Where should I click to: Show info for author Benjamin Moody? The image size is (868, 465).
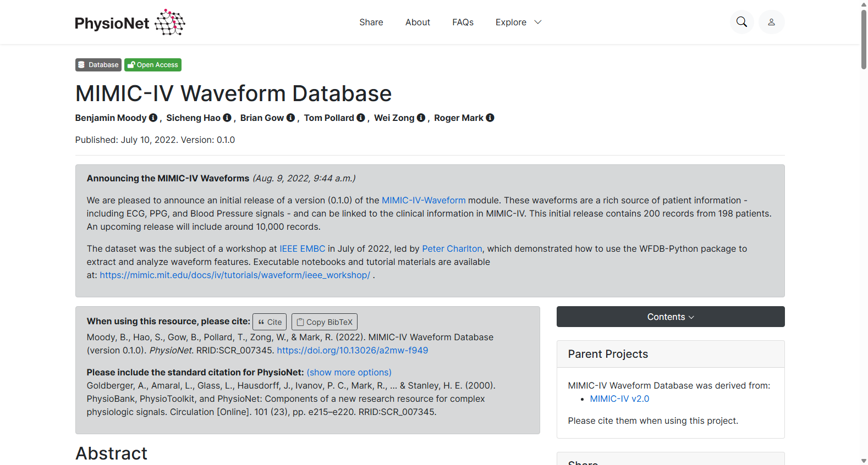pos(153,118)
